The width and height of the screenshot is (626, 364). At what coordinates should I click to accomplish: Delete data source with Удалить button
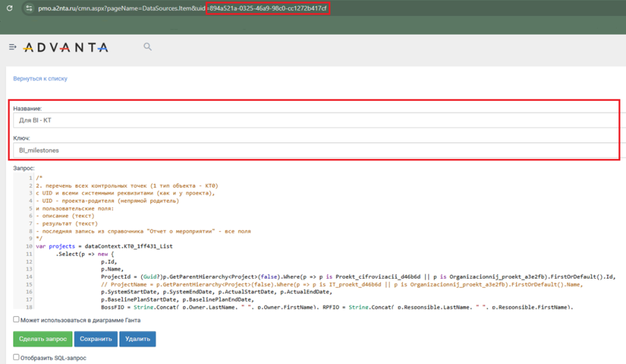click(138, 339)
